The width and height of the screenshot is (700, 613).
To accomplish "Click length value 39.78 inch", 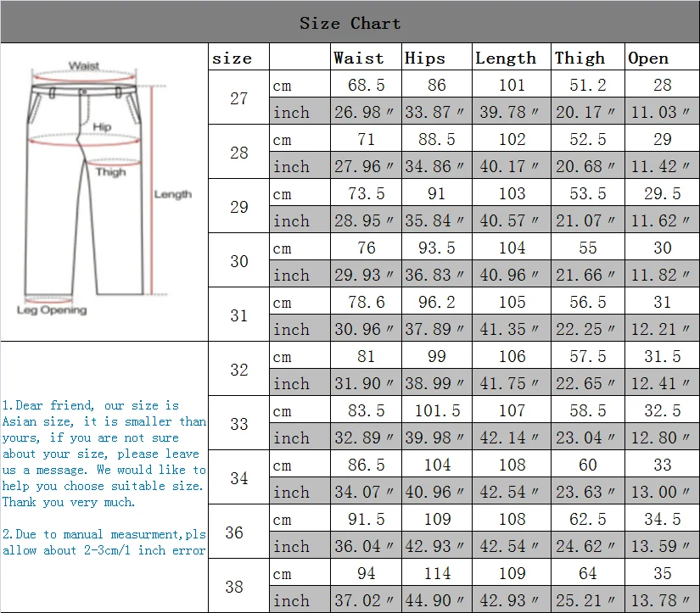I will (509, 112).
